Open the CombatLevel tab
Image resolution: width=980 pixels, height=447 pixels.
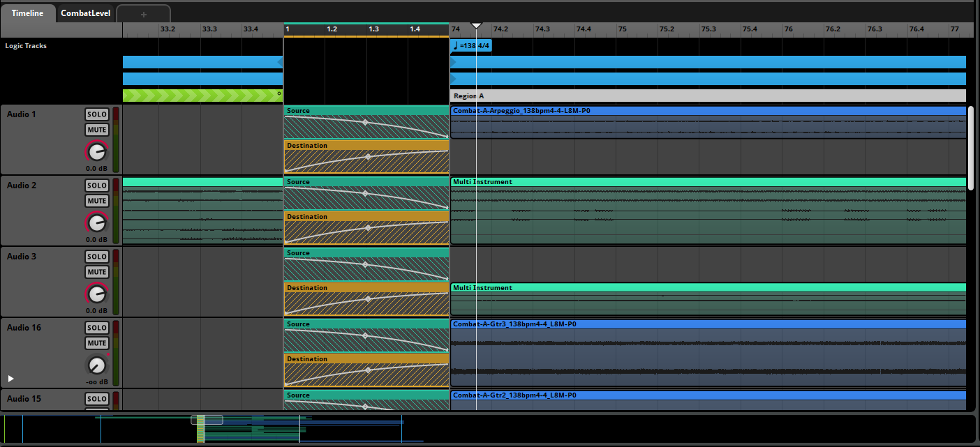(85, 13)
